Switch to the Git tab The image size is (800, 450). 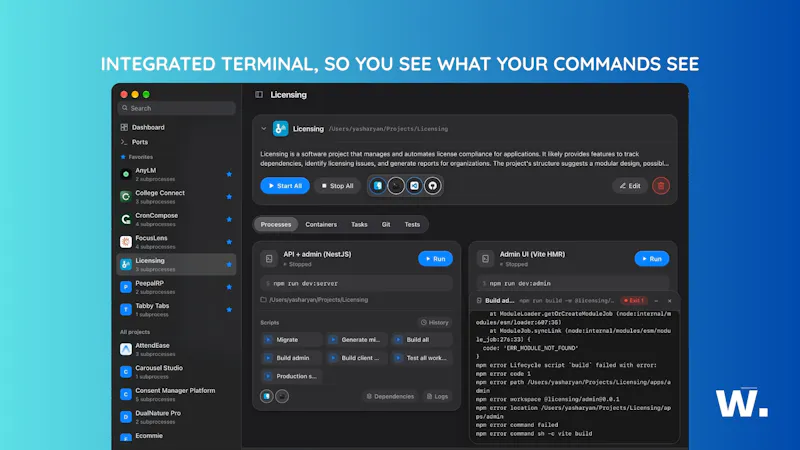pos(386,224)
